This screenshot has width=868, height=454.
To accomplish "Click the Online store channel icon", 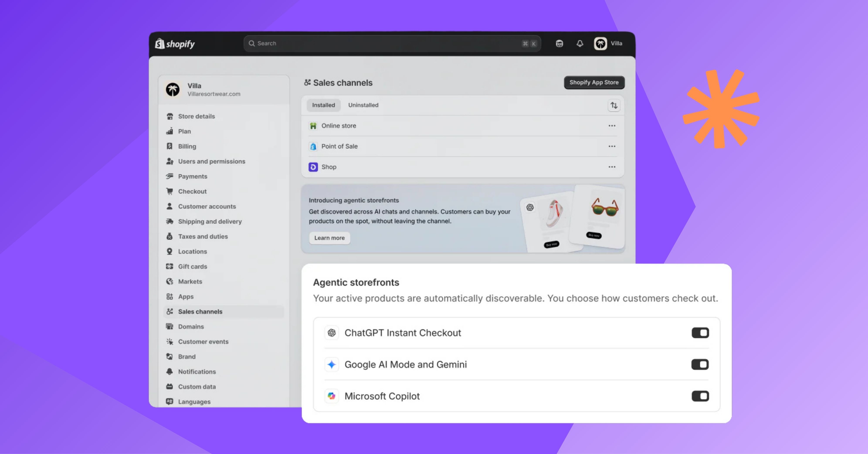I will [x=313, y=126].
